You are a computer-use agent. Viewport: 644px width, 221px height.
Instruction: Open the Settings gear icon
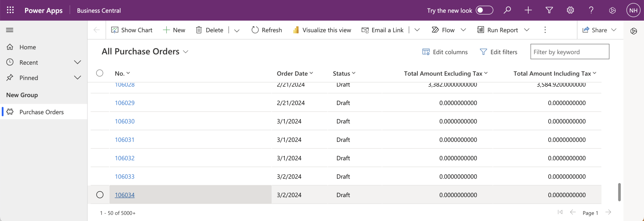pos(570,10)
